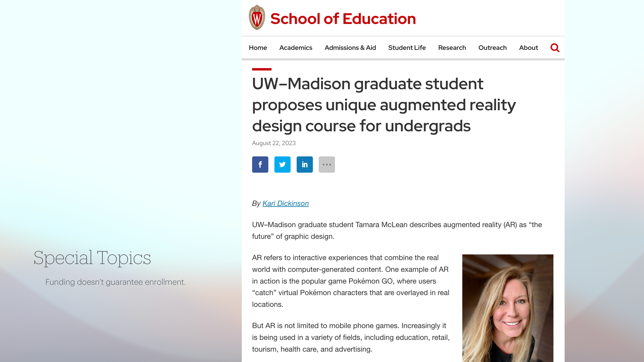Screen dimensions: 644x362
Task: Click the Special Topics slide title
Action: tap(92, 258)
